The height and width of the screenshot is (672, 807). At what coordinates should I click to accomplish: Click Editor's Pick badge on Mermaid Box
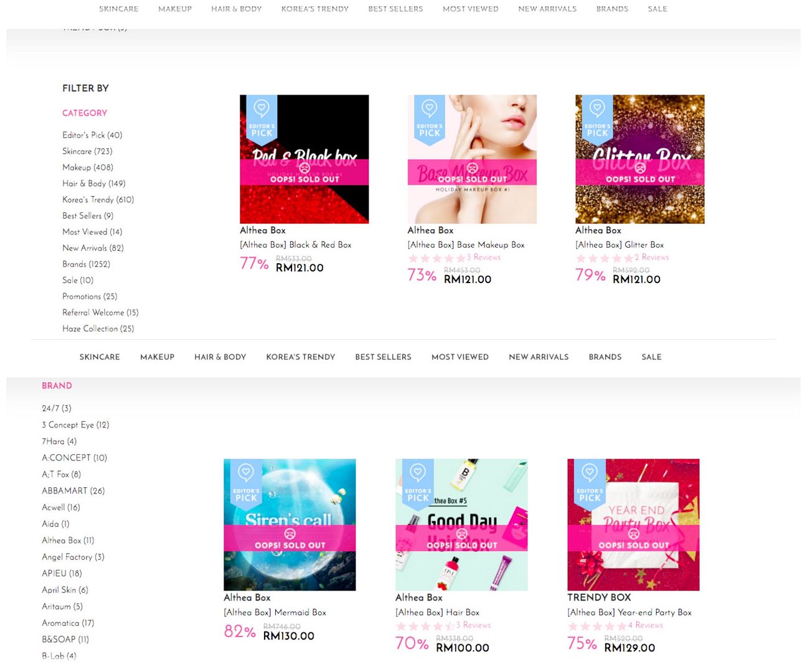246,485
